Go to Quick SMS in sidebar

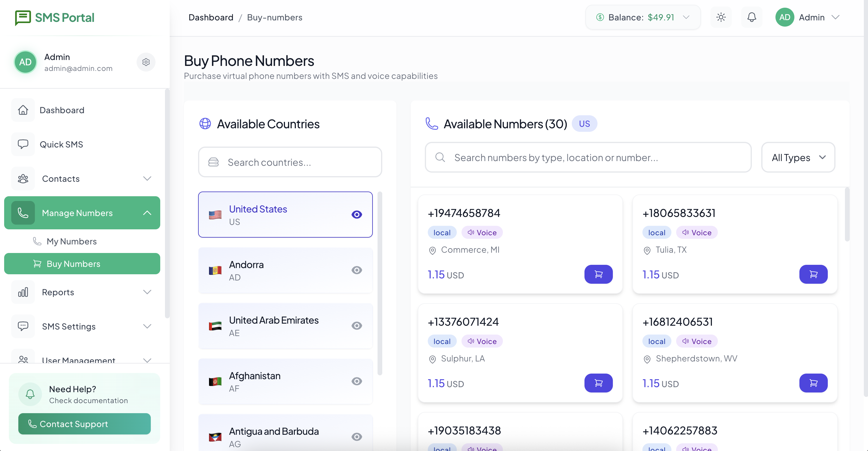(x=61, y=144)
